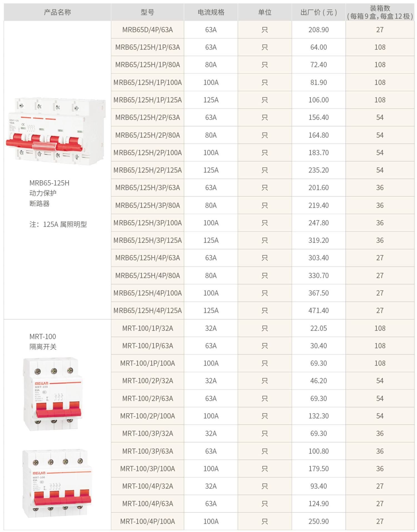
Task: Click model cell MRT-100/4P/63A
Action: [x=147, y=504]
